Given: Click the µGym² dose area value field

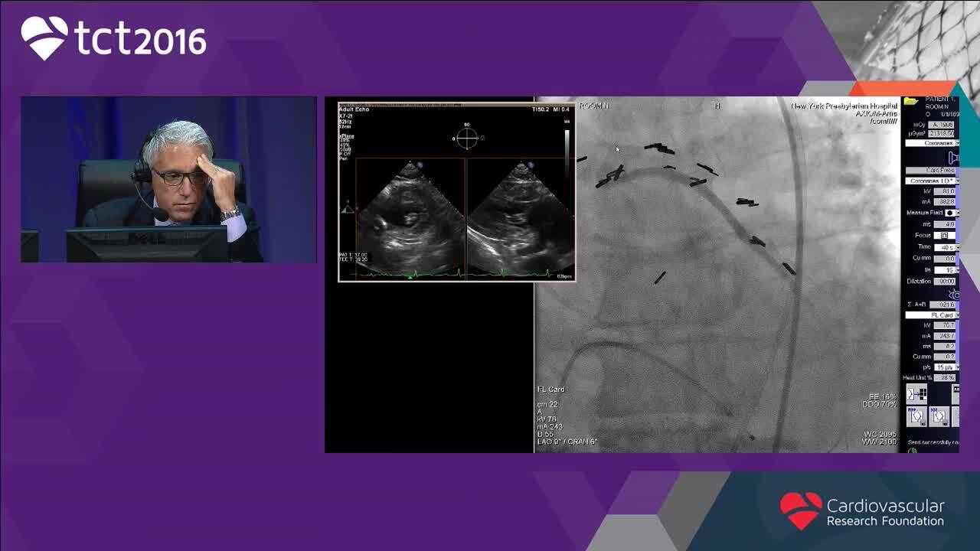Looking at the screenshot, I should [x=941, y=133].
